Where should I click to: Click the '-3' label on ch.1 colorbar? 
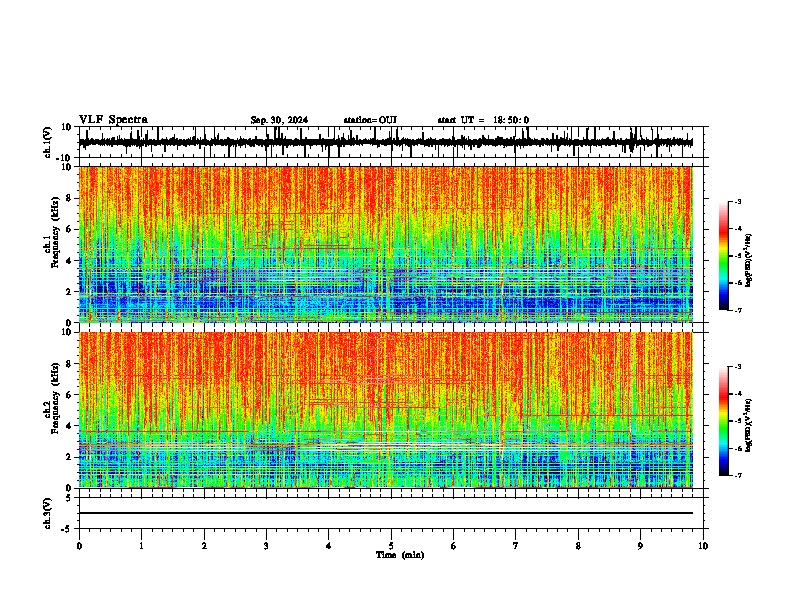[x=738, y=202]
